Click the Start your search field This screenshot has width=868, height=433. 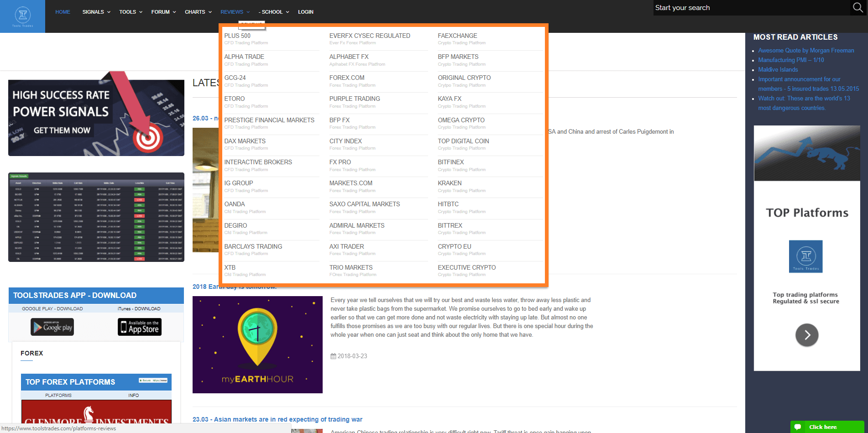(x=752, y=8)
